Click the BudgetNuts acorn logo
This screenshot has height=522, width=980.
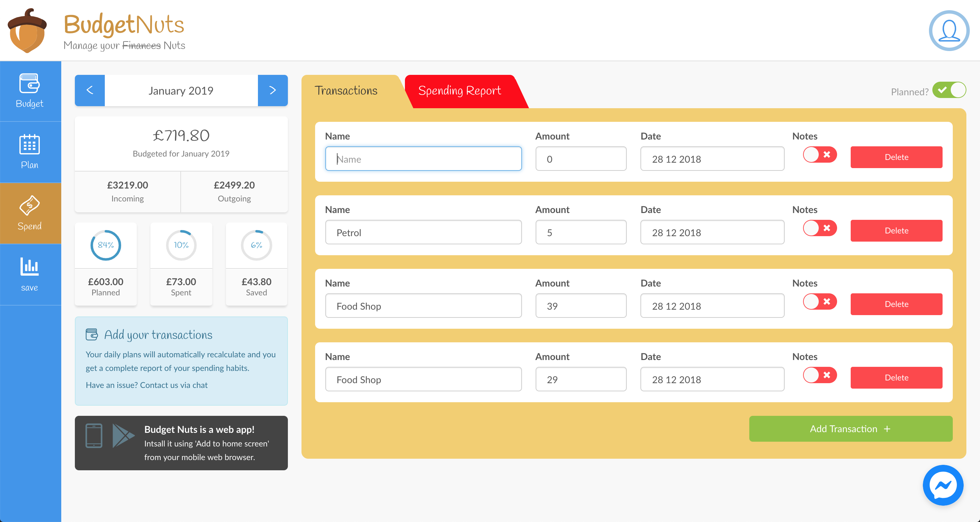click(27, 30)
